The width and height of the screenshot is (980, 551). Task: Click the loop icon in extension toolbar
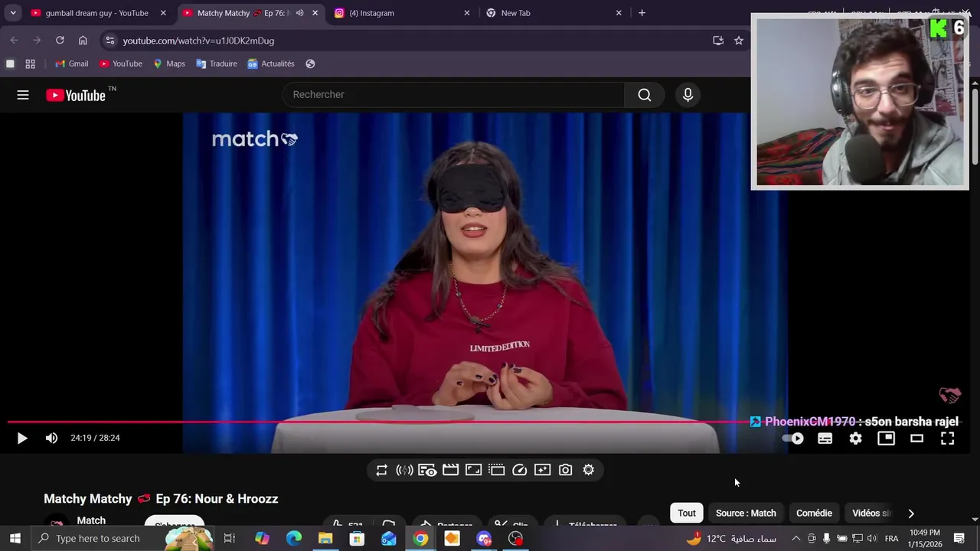point(381,470)
